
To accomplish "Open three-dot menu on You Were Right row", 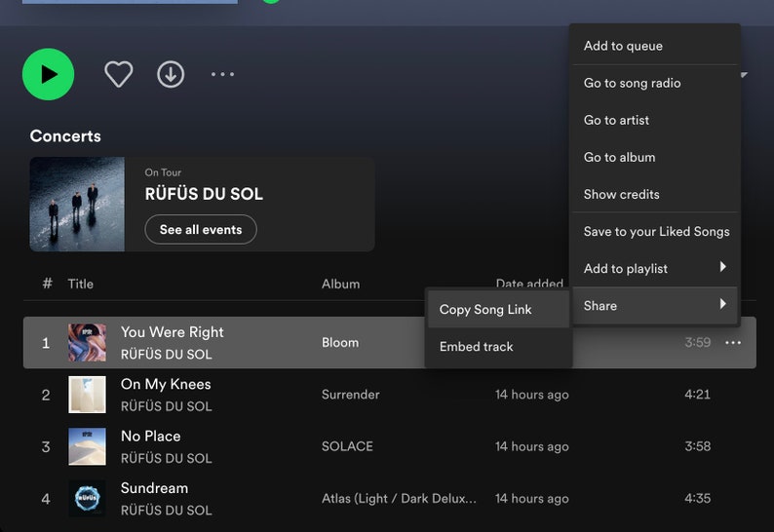I will (x=733, y=343).
